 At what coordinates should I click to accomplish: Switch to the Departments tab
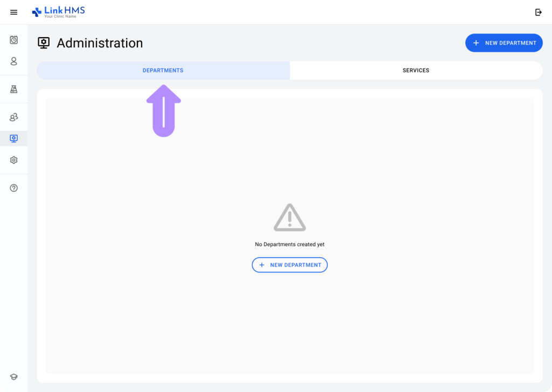pyautogui.click(x=163, y=71)
